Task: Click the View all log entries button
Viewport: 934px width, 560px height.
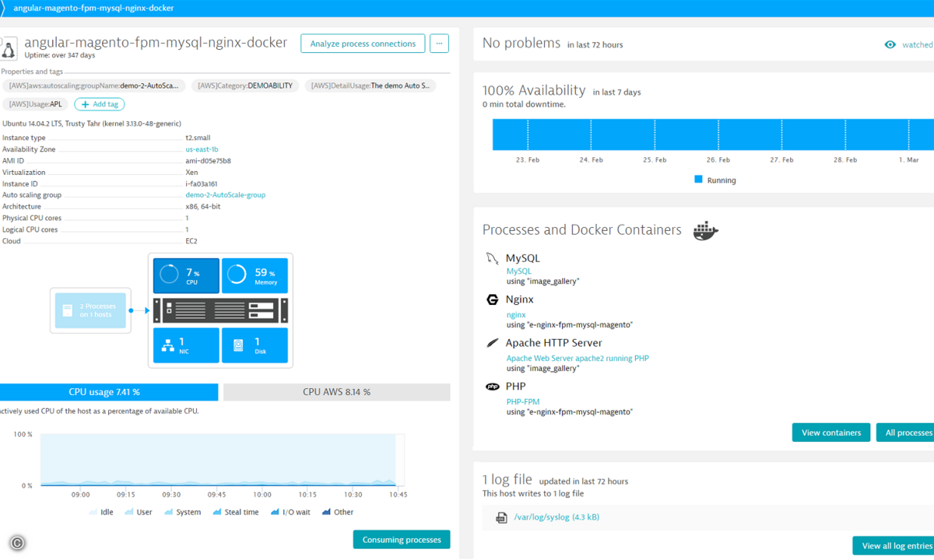Action: [x=894, y=546]
